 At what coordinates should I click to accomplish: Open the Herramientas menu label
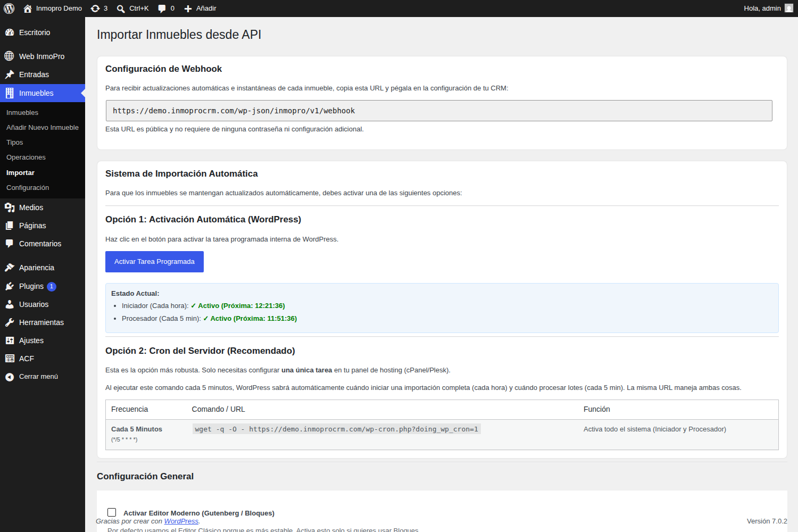(41, 322)
